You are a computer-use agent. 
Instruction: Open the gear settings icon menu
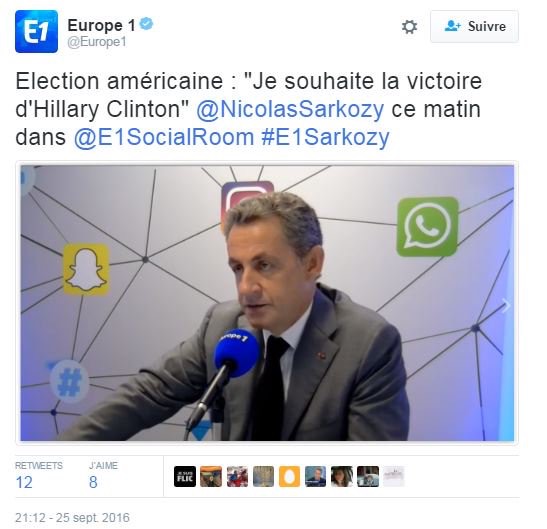click(409, 27)
